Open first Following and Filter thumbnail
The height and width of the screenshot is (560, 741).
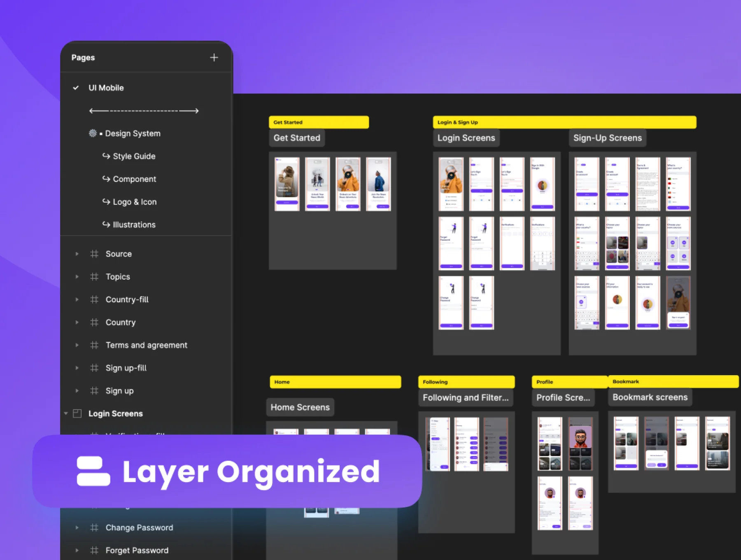pos(438,444)
